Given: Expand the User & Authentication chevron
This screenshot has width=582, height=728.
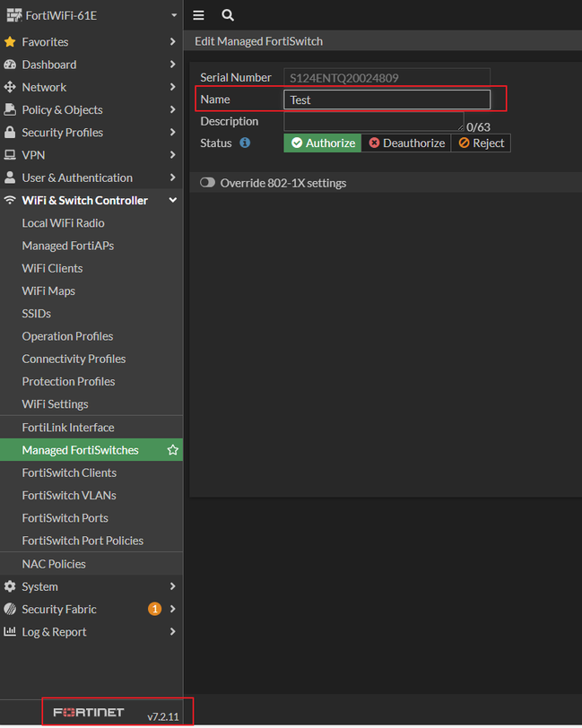Looking at the screenshot, I should tap(173, 178).
